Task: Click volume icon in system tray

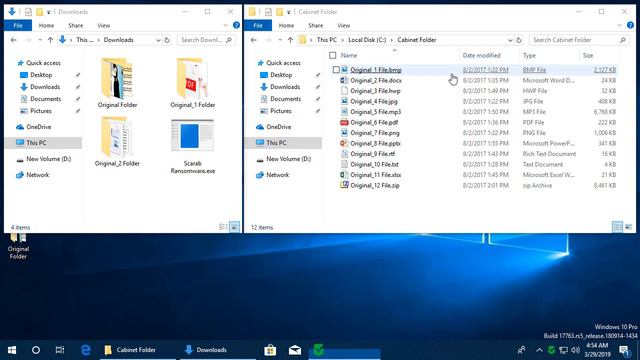Action: pos(576,350)
